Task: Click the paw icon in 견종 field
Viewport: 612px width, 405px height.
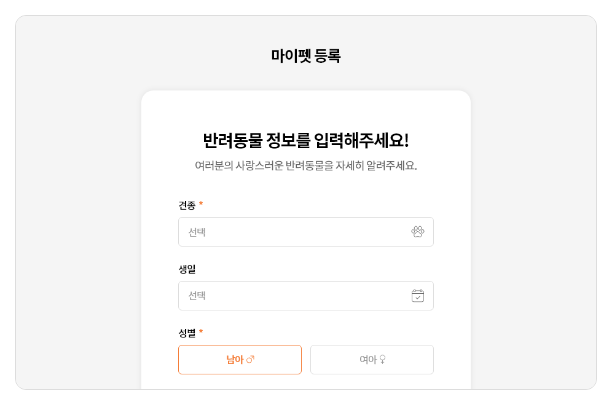Action: (x=418, y=232)
